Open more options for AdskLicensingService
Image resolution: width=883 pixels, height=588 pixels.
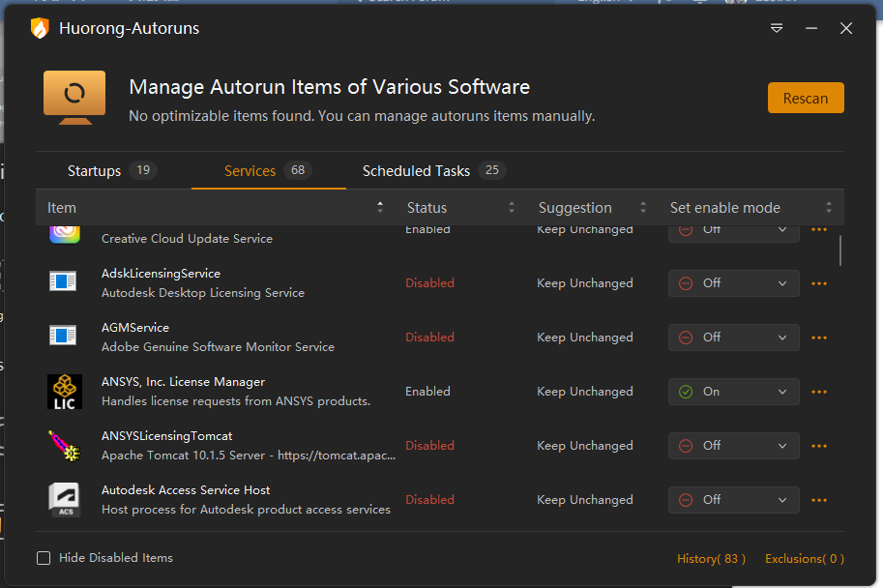coord(819,283)
